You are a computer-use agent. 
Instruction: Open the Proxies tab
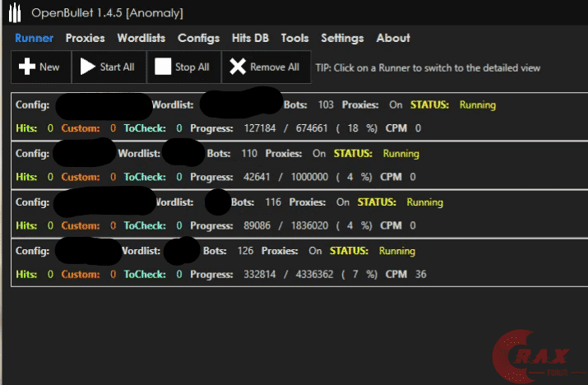pos(86,38)
